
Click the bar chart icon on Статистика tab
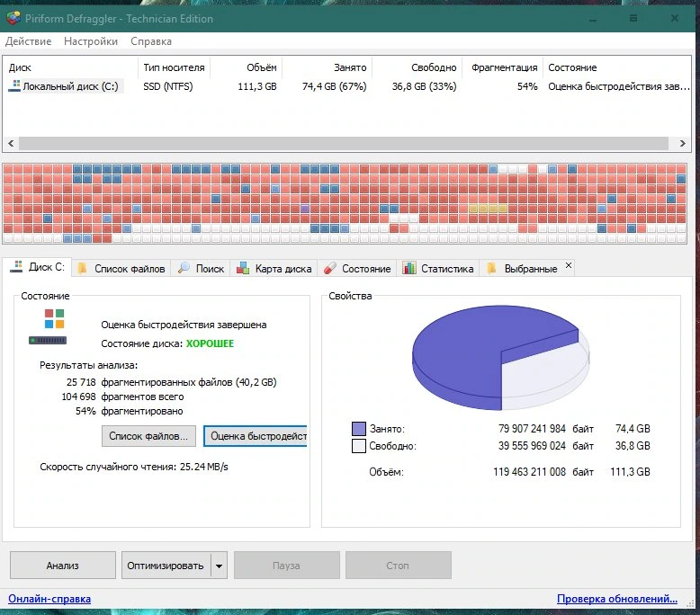coord(409,268)
